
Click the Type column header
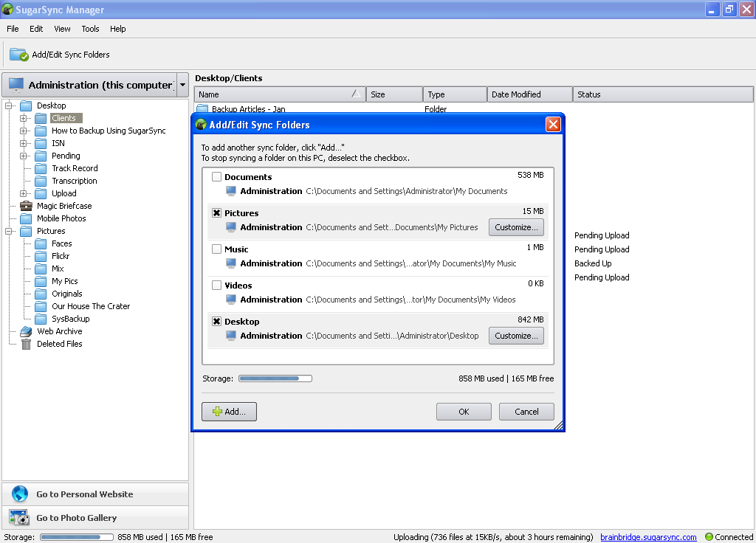click(x=455, y=94)
